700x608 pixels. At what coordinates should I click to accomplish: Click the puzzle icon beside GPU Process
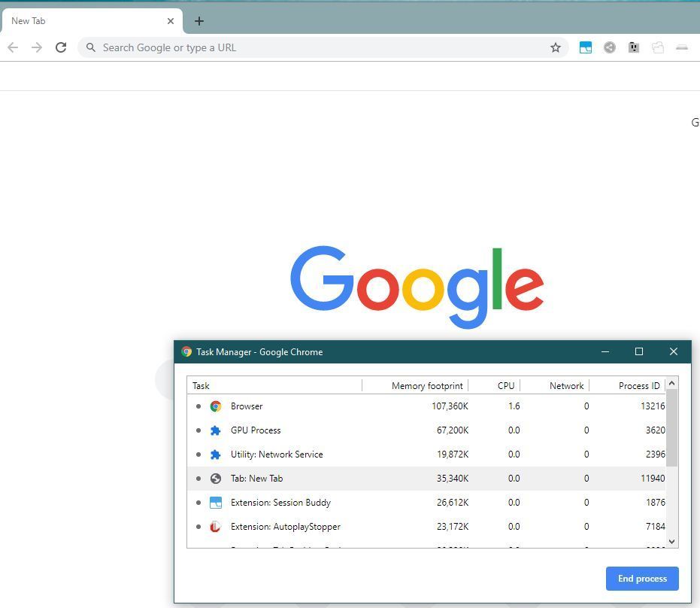(216, 430)
